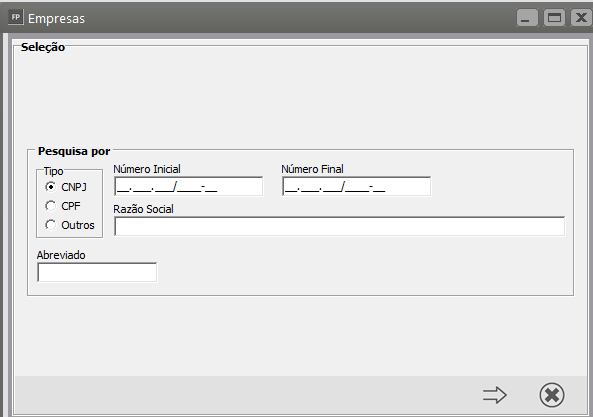Focus the Número Inicial input field
This screenshot has width=593, height=417.
click(x=188, y=186)
